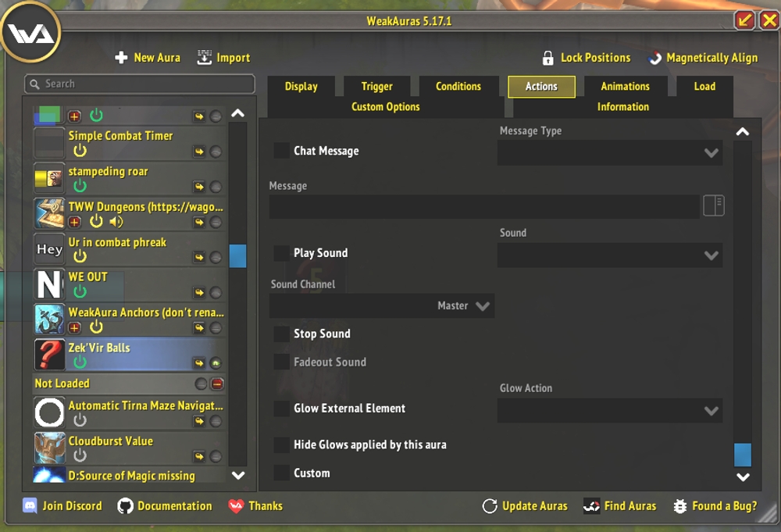Open the Join Discord link
This screenshot has width=781, height=532.
click(62, 506)
